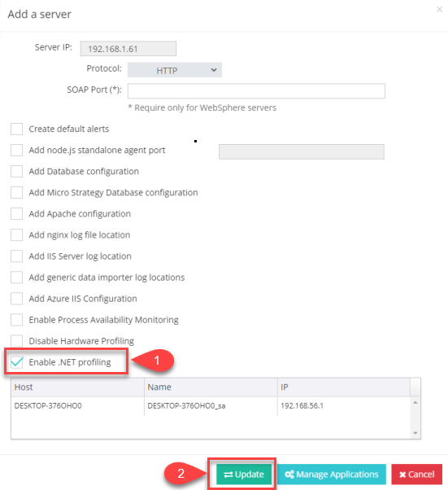Tick Add IIS Server log location
448x490 pixels.
click(16, 256)
